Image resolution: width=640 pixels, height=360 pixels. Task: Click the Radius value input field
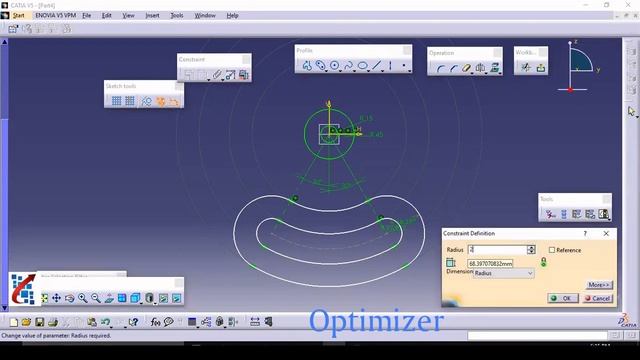[497, 250]
